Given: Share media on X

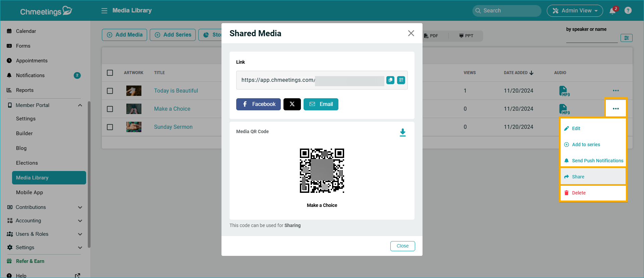Looking at the screenshot, I should [292, 104].
